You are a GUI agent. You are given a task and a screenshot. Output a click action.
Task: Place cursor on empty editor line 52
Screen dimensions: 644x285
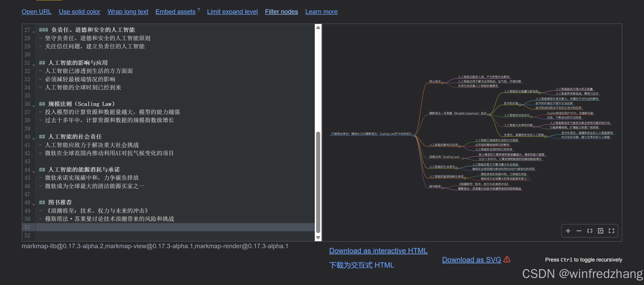[175, 235]
